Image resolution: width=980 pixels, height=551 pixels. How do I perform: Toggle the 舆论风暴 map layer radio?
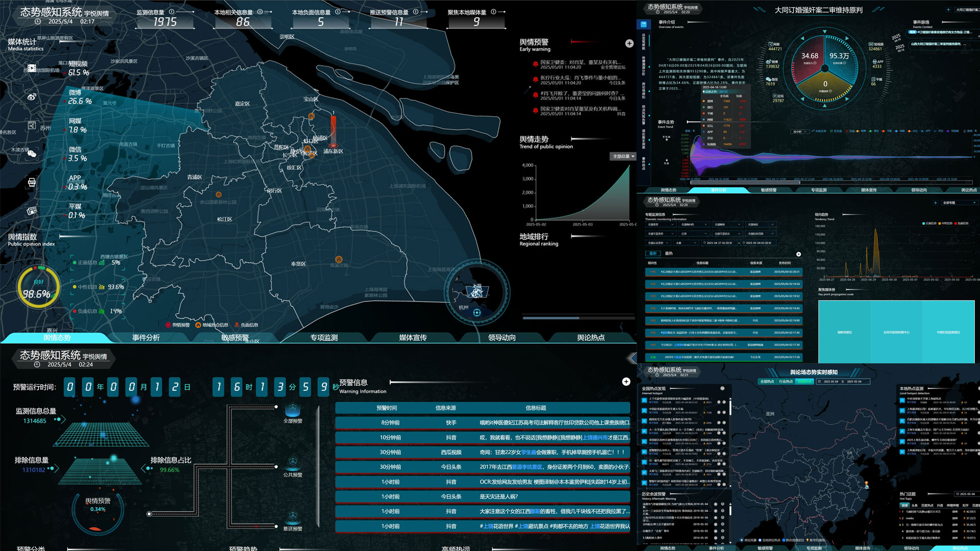pyautogui.click(x=742, y=540)
